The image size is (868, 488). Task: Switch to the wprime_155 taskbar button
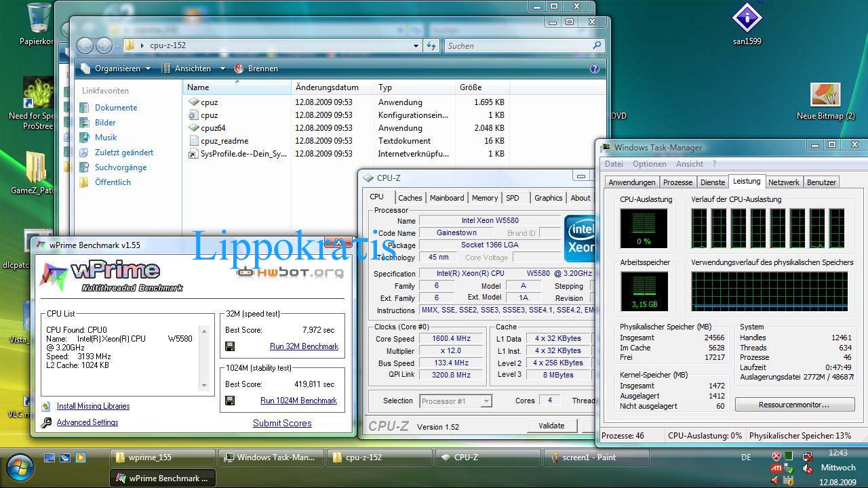pyautogui.click(x=163, y=457)
